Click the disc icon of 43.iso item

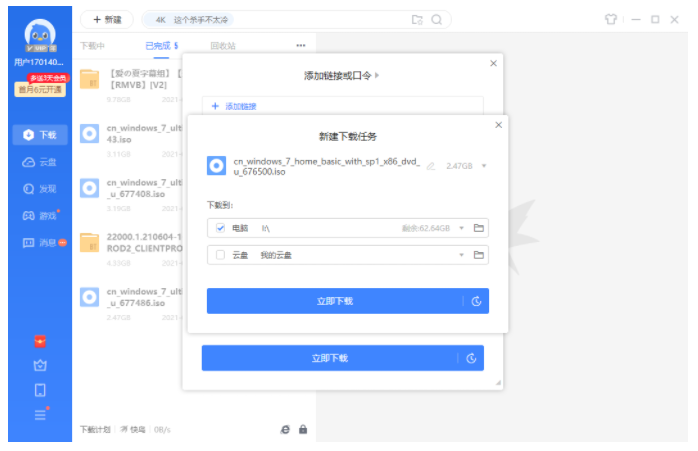(x=89, y=134)
